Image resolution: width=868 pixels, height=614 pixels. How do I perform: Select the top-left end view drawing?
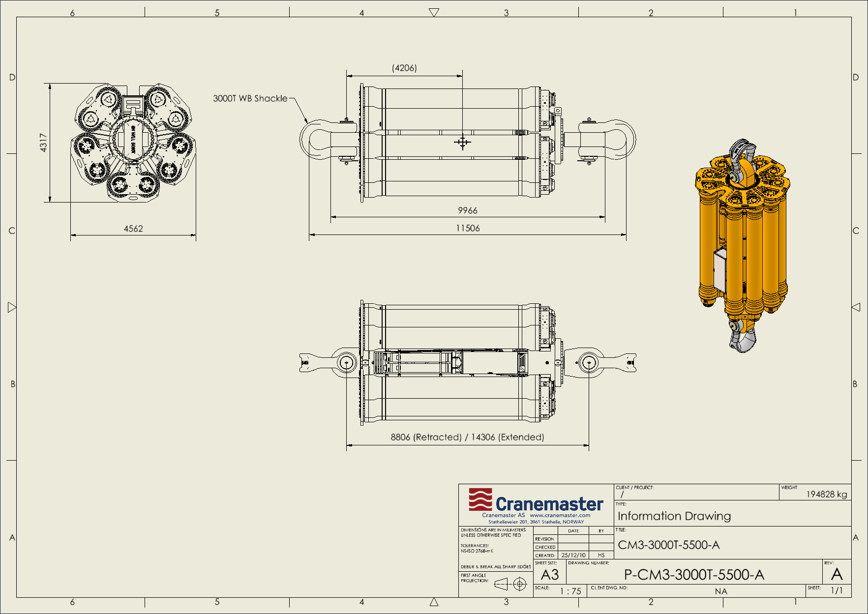[134, 143]
